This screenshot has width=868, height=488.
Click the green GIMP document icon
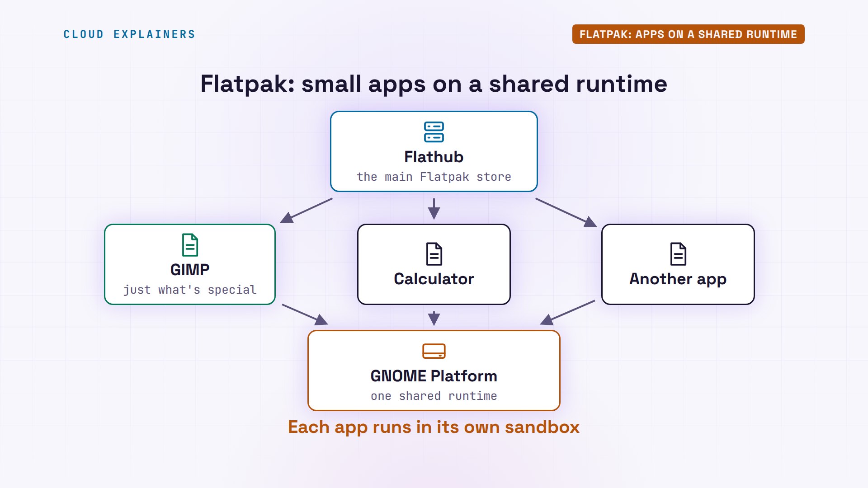pos(190,245)
